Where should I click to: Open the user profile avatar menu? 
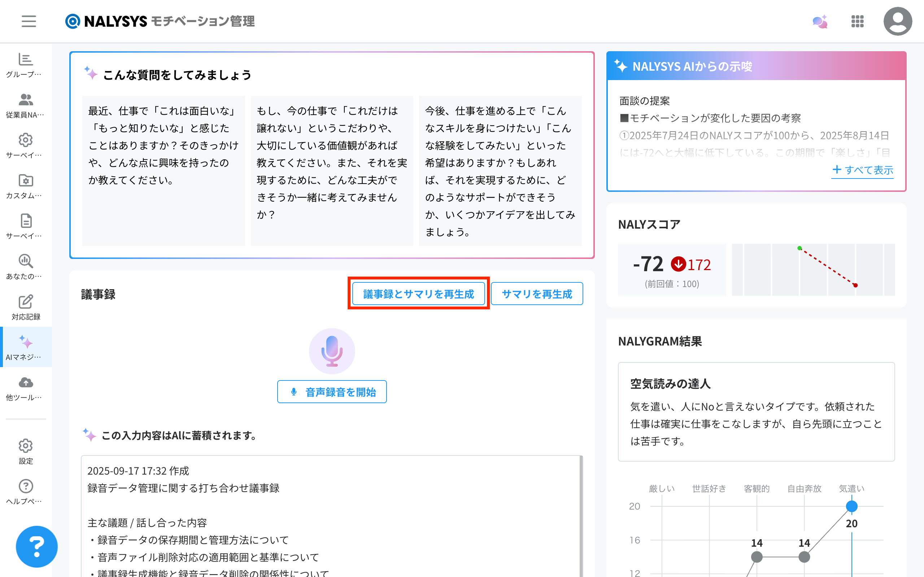(x=898, y=21)
